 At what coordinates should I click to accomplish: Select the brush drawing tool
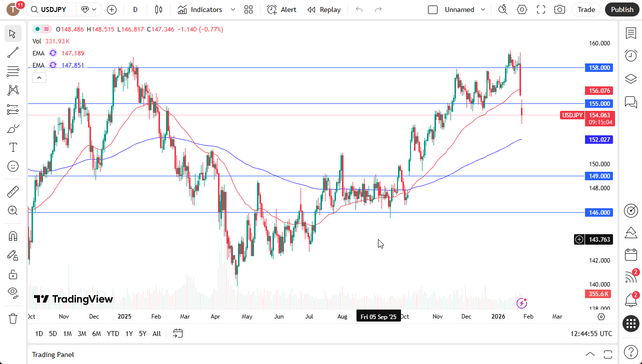pos(13,128)
